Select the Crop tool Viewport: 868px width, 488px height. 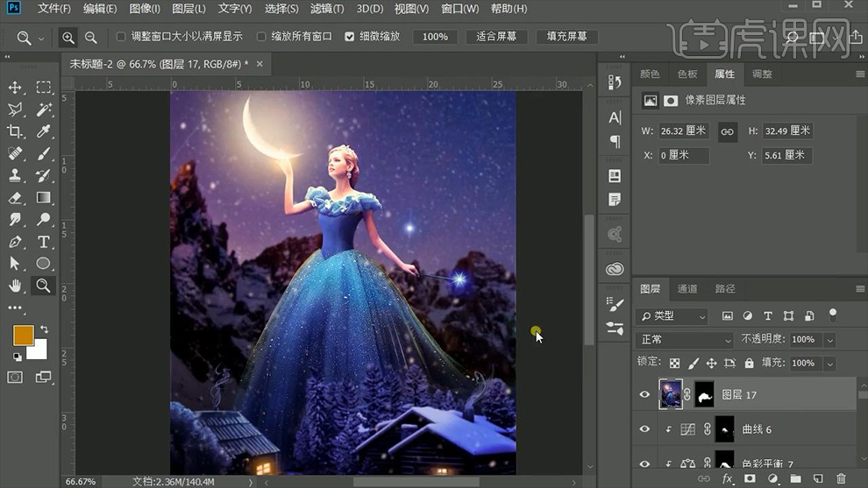tap(15, 131)
